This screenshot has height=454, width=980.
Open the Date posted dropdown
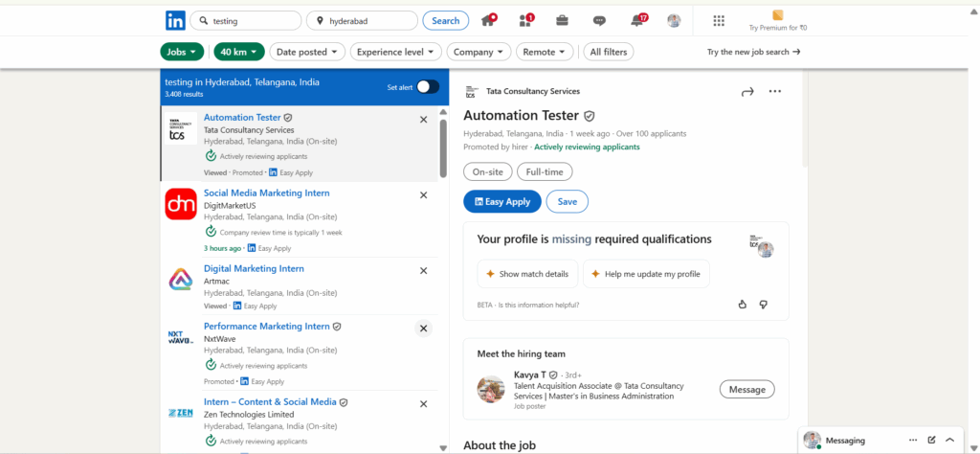click(307, 52)
